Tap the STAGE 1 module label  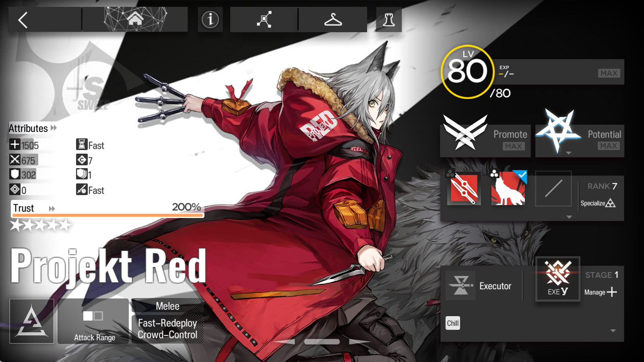click(602, 275)
